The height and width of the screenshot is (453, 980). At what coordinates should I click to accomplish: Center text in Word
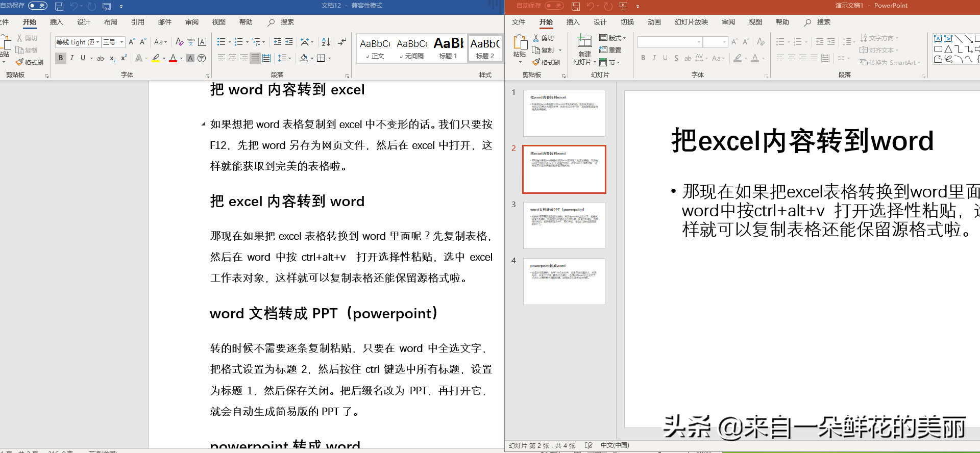[233, 58]
